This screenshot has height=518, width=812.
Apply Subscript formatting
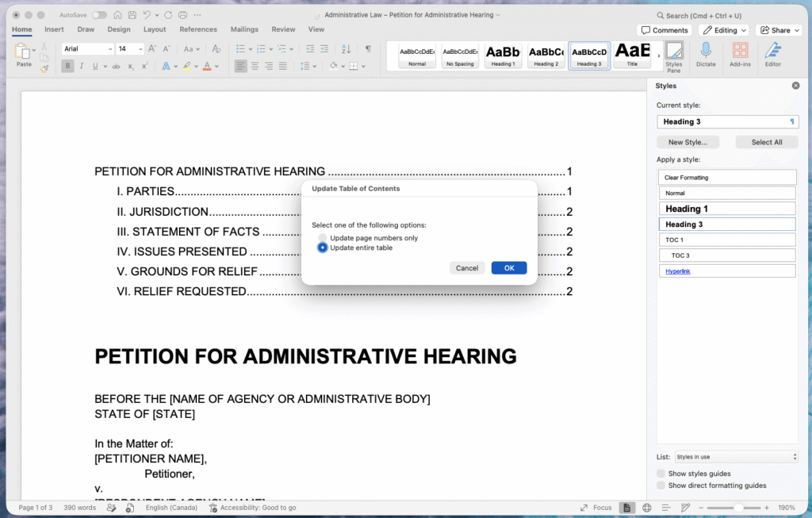[131, 66]
